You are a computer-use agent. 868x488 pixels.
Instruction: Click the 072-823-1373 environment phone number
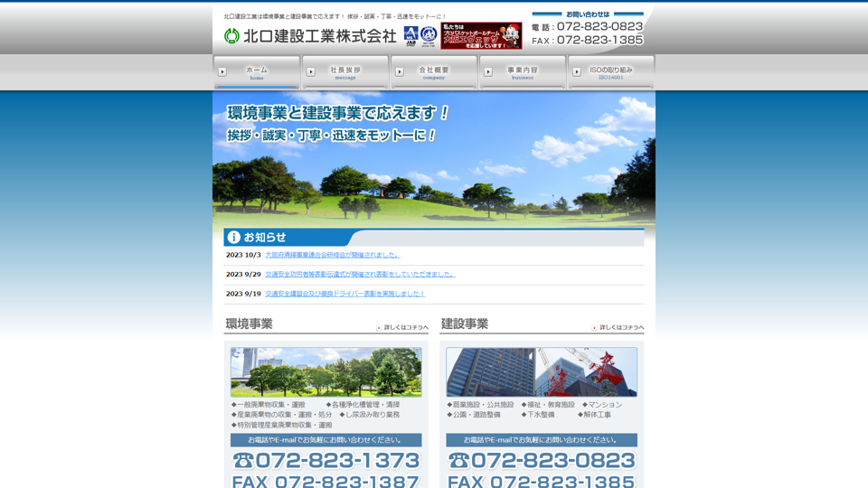pyautogui.click(x=325, y=461)
